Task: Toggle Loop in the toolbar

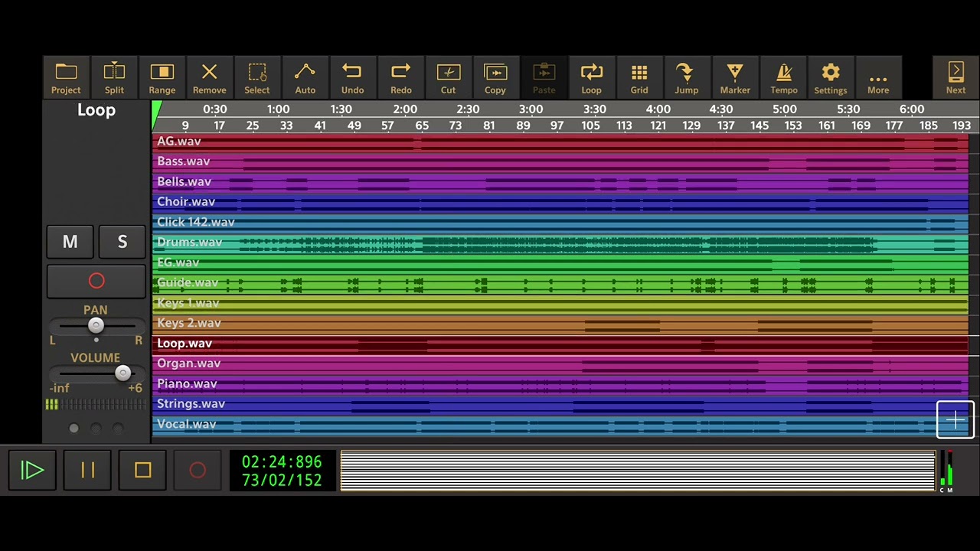Action: click(591, 78)
